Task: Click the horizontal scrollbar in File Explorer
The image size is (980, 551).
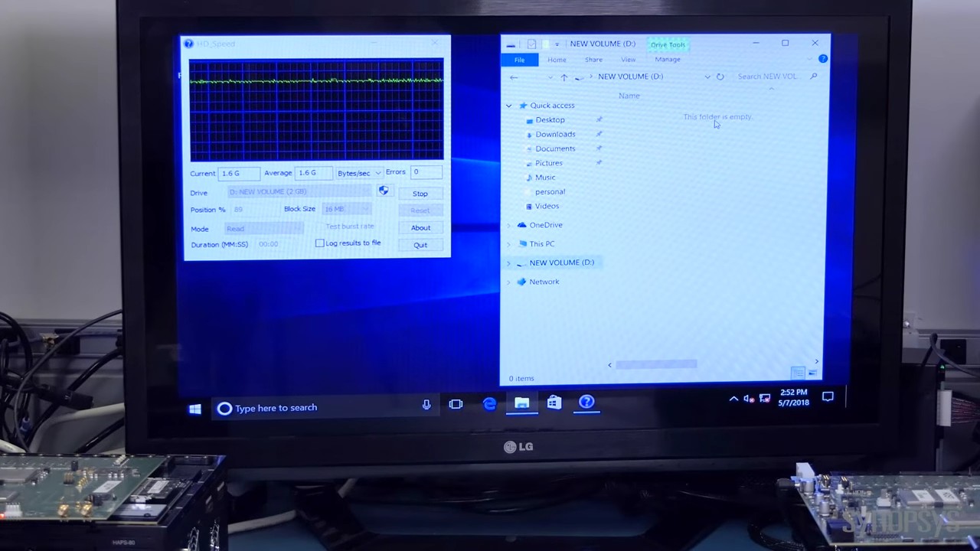Action: click(656, 364)
